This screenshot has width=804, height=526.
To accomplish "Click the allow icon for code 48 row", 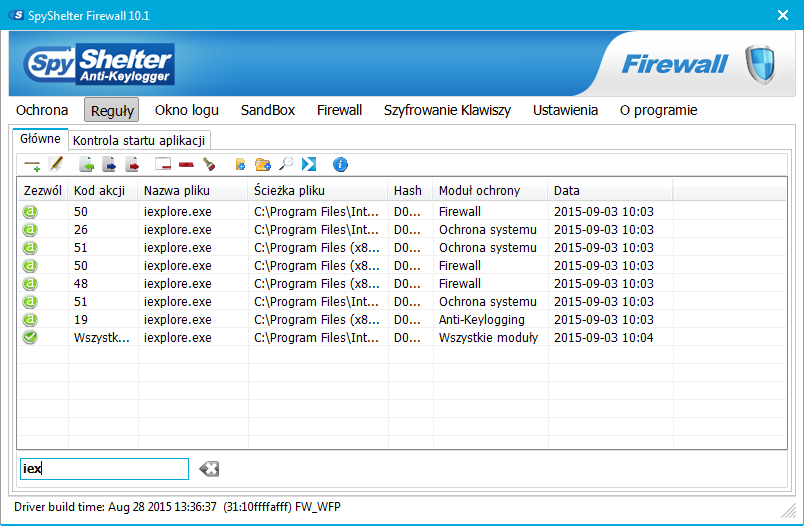I will 30,283.
